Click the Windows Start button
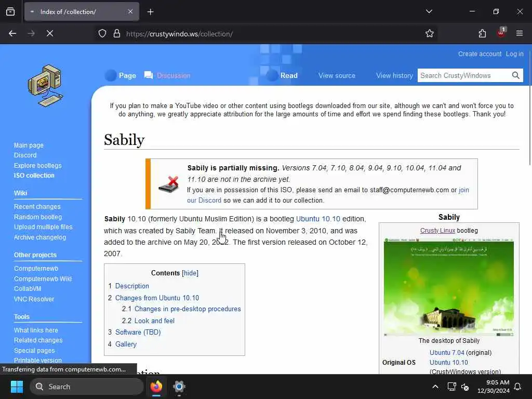532x399 pixels. pos(17,387)
